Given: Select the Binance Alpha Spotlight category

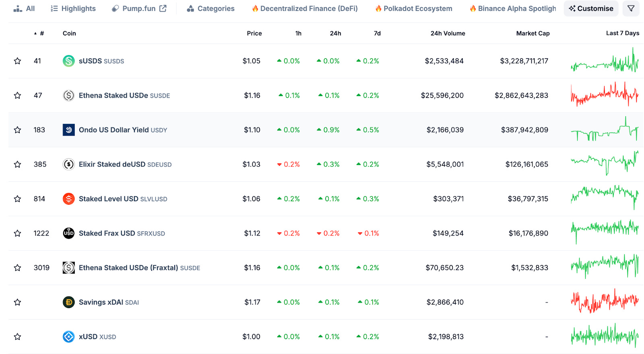Looking at the screenshot, I should 513,8.
